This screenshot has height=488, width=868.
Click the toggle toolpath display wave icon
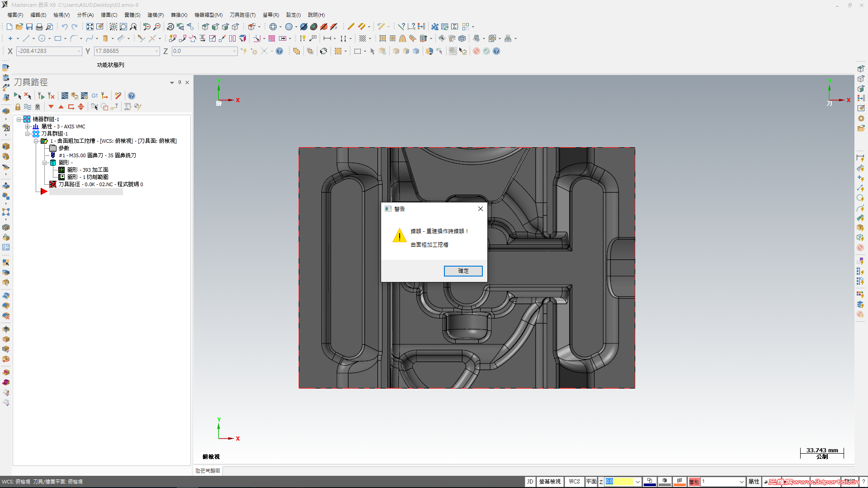[28, 107]
